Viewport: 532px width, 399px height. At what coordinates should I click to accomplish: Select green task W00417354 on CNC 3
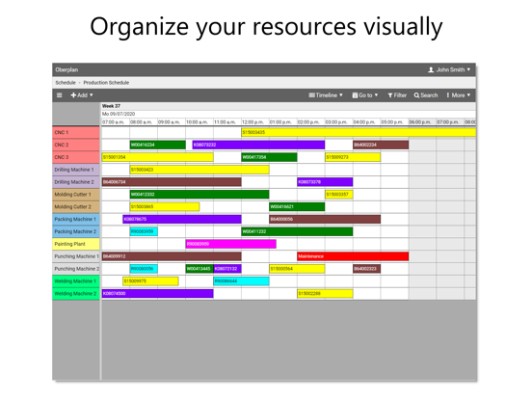coord(269,157)
